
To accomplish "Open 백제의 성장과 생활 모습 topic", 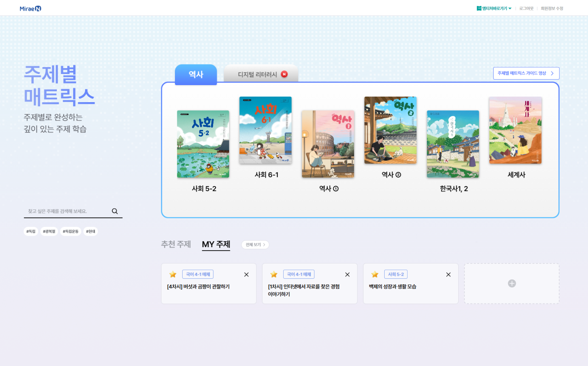I will (392, 286).
